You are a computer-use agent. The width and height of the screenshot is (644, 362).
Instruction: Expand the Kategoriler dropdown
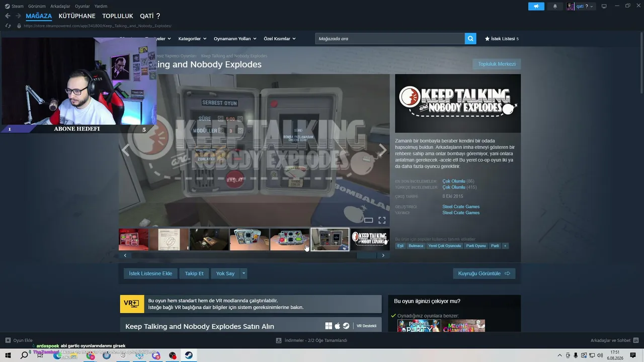tap(192, 39)
